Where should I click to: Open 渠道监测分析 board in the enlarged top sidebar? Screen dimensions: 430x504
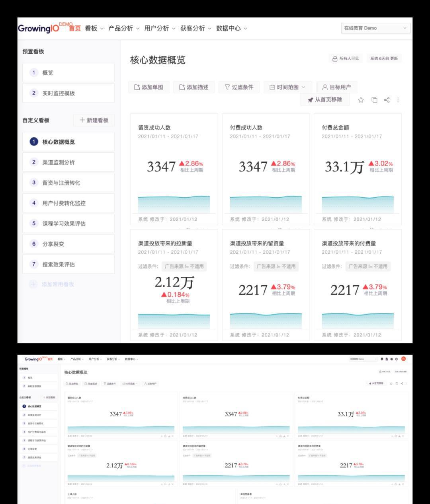[x=68, y=162]
